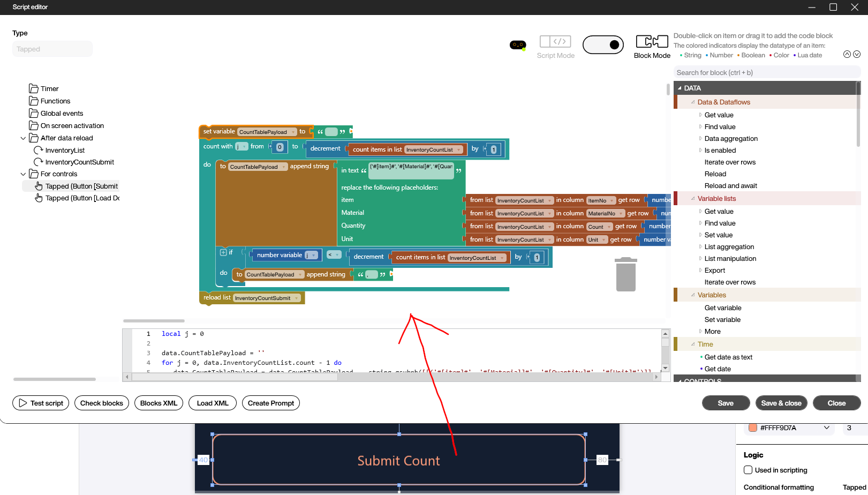The height and width of the screenshot is (495, 868).
Task: Click the Search for block field
Action: (766, 73)
